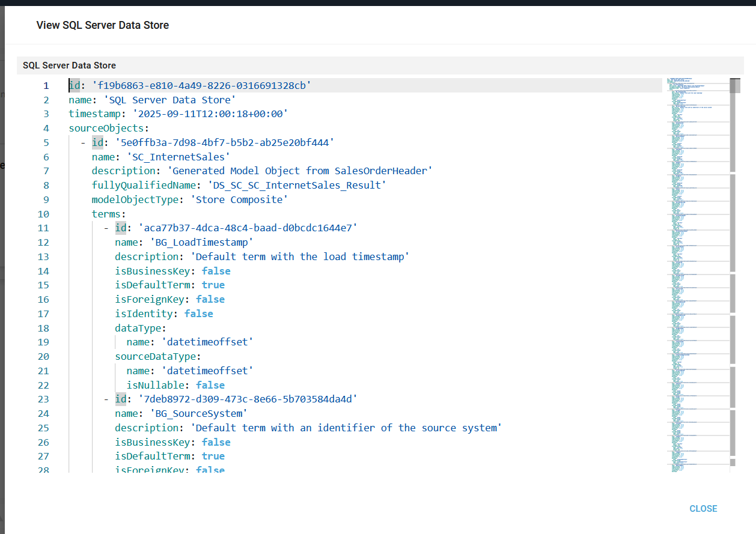Click line number 1 in the gutter
The height and width of the screenshot is (534, 756).
click(46, 85)
